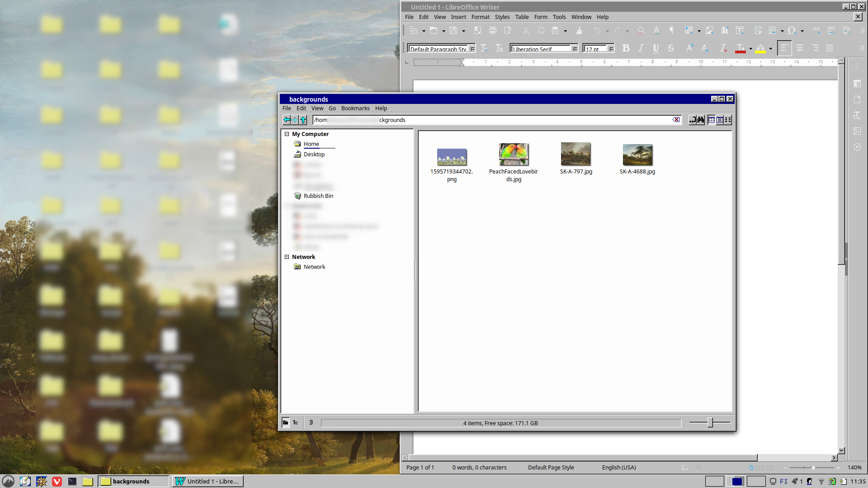The width and height of the screenshot is (868, 488).
Task: Click the binoculars search icon
Action: (700, 120)
